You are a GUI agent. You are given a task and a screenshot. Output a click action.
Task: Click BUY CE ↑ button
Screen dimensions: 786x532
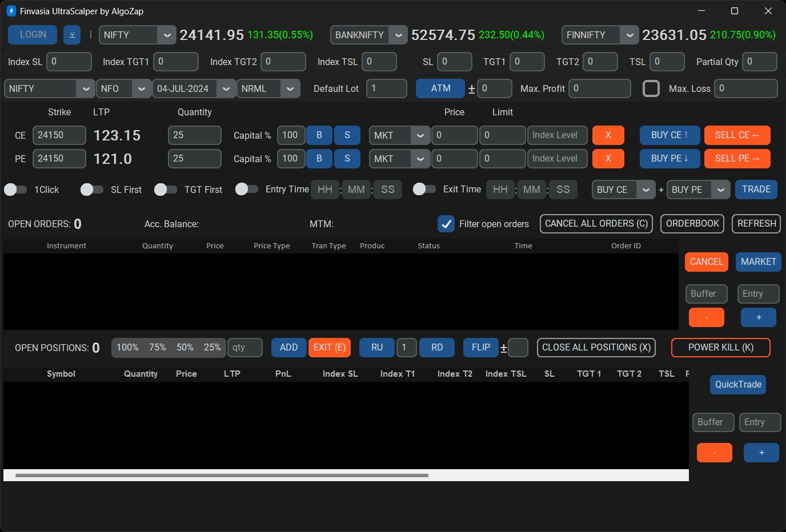point(669,135)
